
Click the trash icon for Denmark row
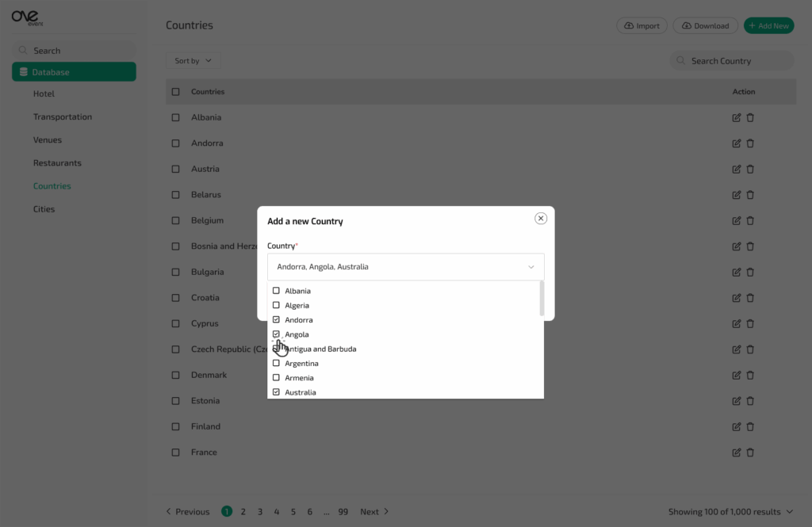[750, 375]
